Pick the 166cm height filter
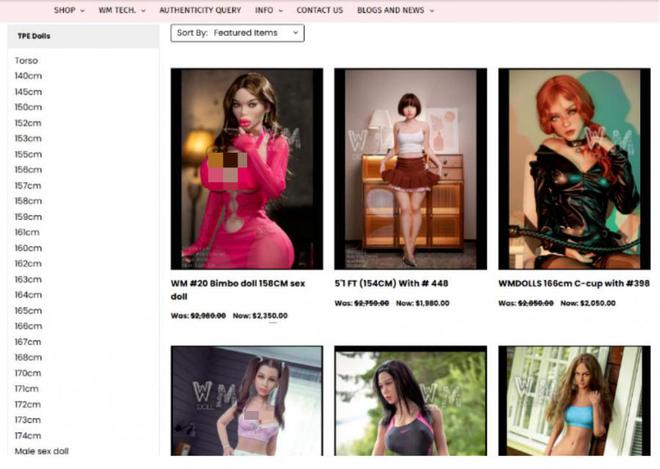The height and width of the screenshot is (469, 660). tap(28, 326)
